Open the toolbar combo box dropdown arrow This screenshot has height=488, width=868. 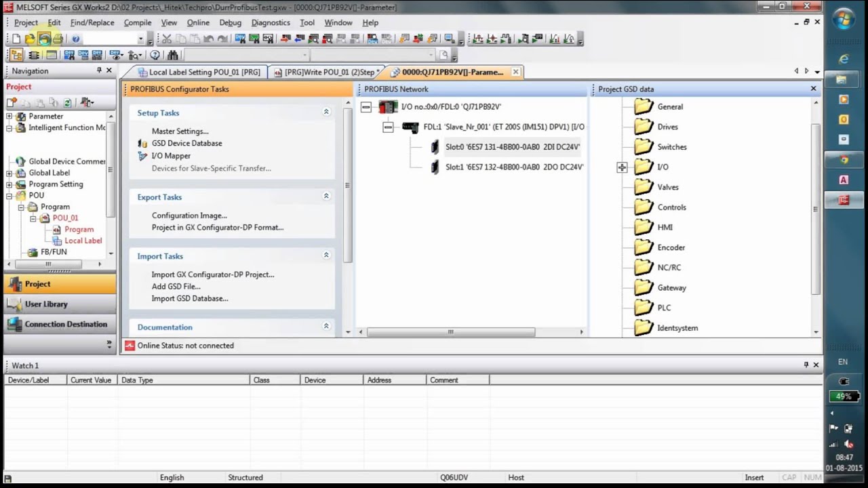coord(140,39)
